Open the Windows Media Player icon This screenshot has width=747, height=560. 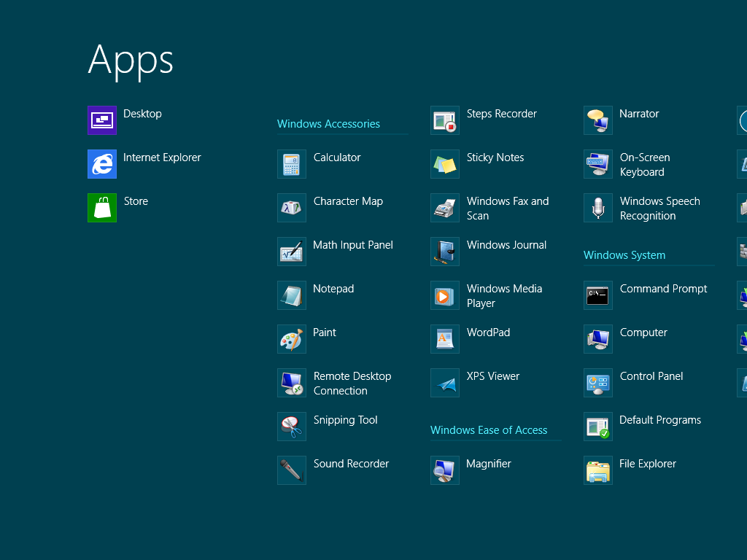click(445, 295)
